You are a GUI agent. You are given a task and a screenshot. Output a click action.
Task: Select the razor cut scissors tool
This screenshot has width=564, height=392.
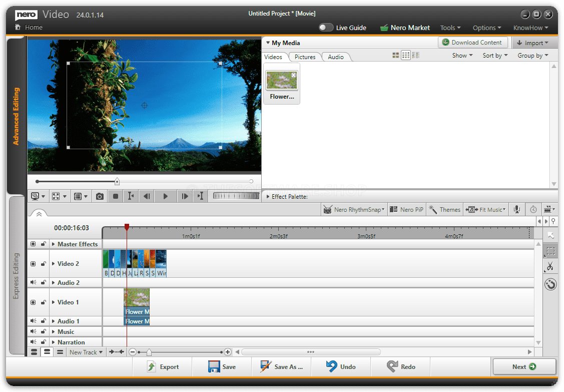(550, 267)
